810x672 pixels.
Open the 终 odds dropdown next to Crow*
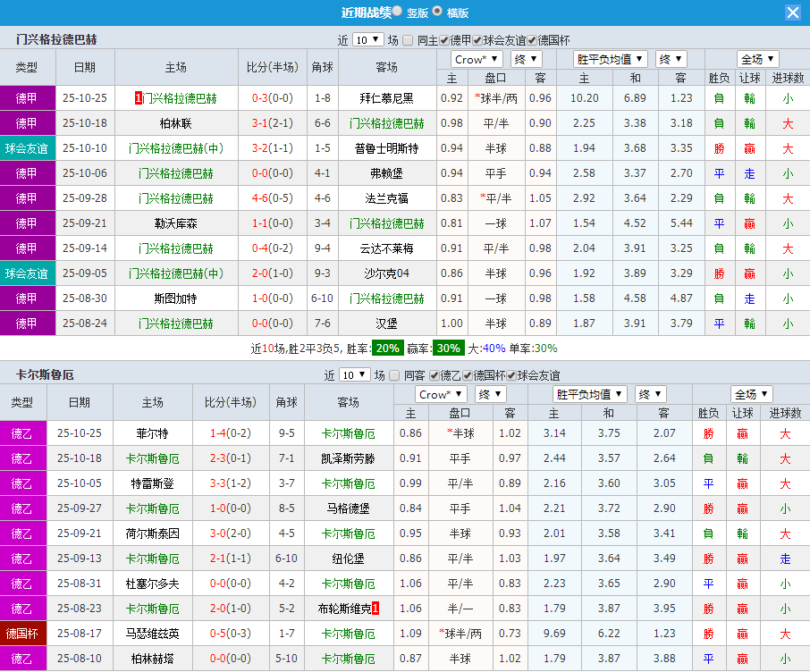(x=526, y=58)
